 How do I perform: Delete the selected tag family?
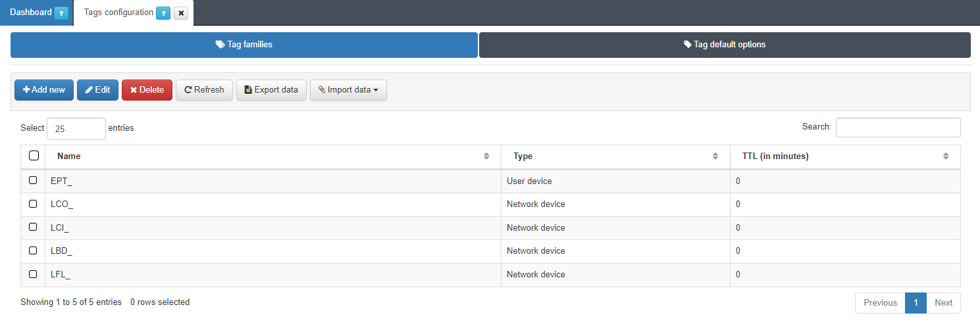(x=147, y=90)
